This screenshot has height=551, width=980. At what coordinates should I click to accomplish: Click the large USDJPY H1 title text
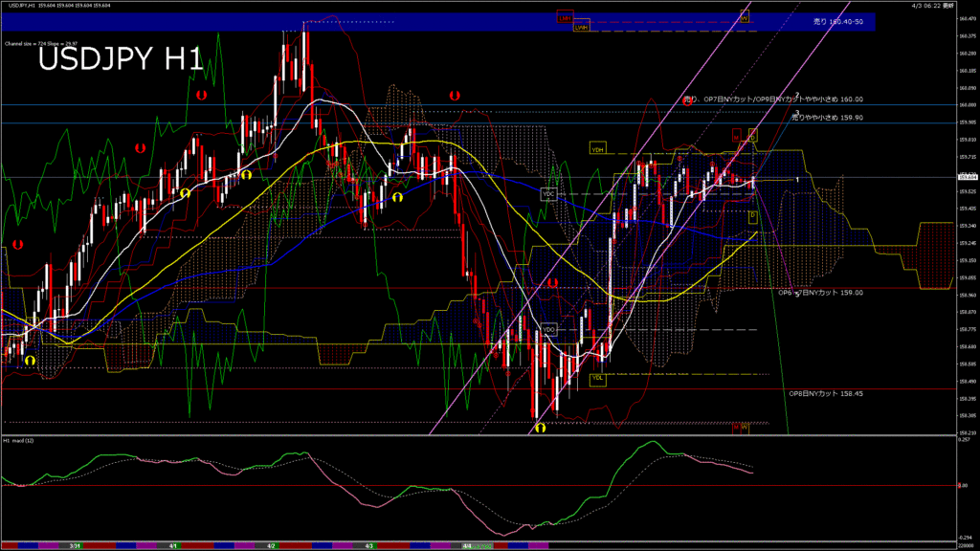coord(121,60)
